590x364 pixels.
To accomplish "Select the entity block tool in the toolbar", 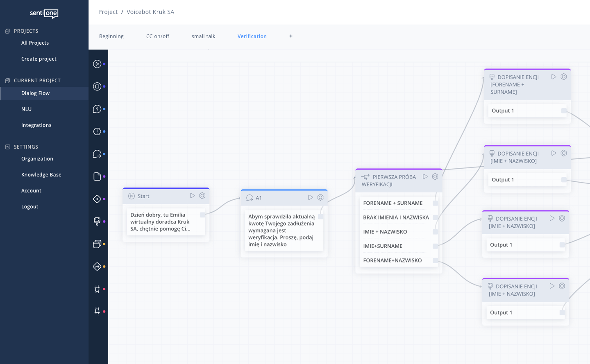I will coord(98,222).
